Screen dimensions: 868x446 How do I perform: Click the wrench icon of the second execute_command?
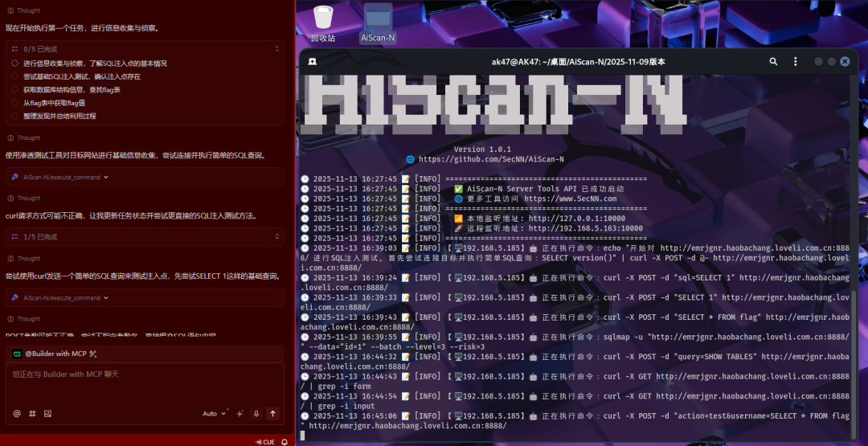[x=15, y=297]
